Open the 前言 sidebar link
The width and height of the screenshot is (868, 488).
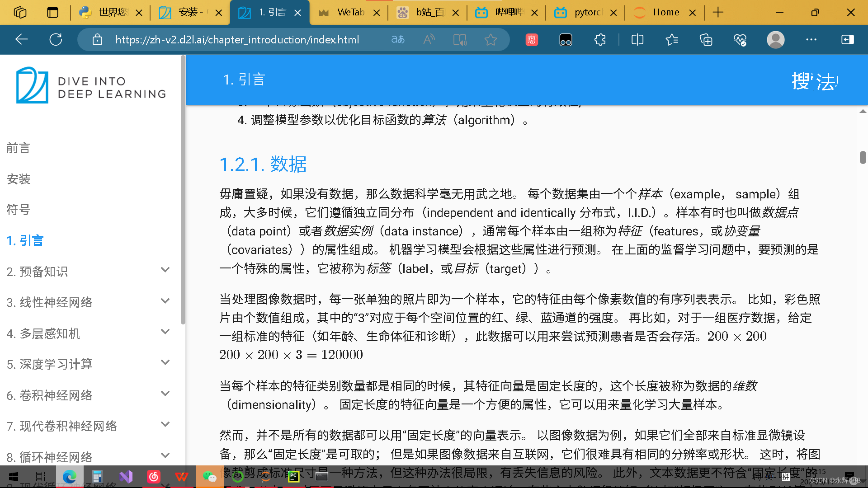coord(19,148)
